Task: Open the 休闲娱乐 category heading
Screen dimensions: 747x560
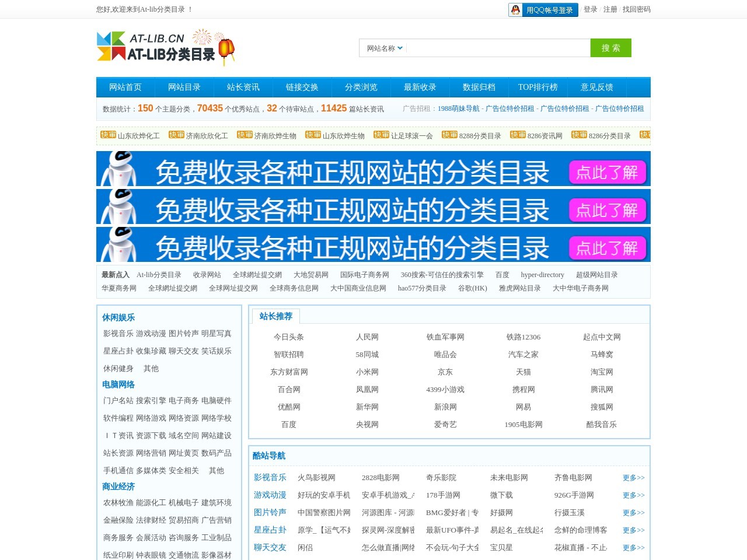Action: pyautogui.click(x=118, y=317)
